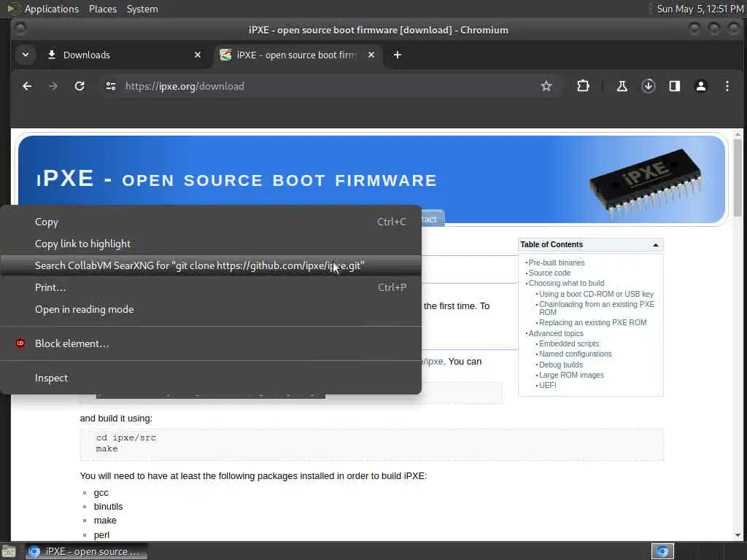The width and height of the screenshot is (747, 560).
Task: Open Choosing what to build link
Action: pos(566,284)
